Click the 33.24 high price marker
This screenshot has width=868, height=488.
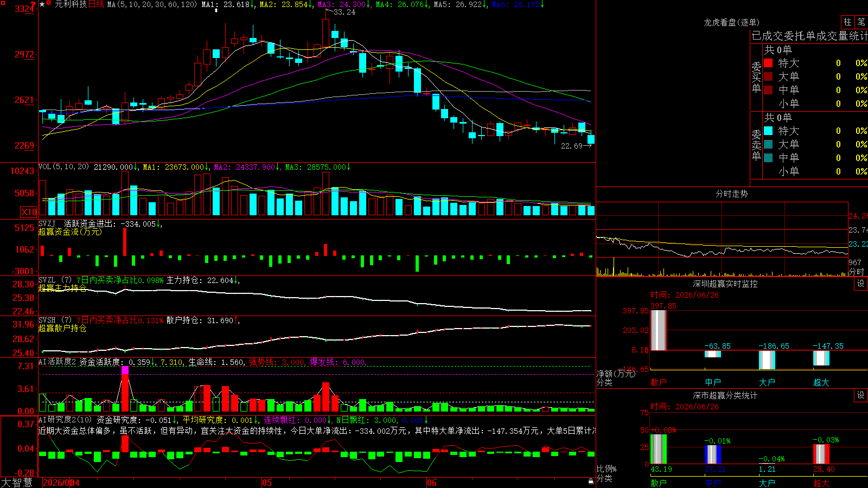click(x=344, y=12)
